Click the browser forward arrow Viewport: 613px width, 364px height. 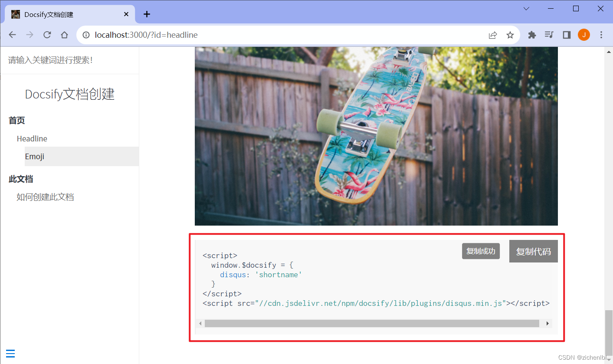coord(30,35)
